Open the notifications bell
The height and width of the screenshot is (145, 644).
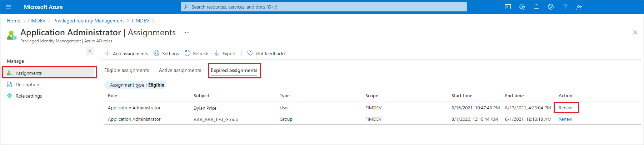pyautogui.click(x=536, y=7)
